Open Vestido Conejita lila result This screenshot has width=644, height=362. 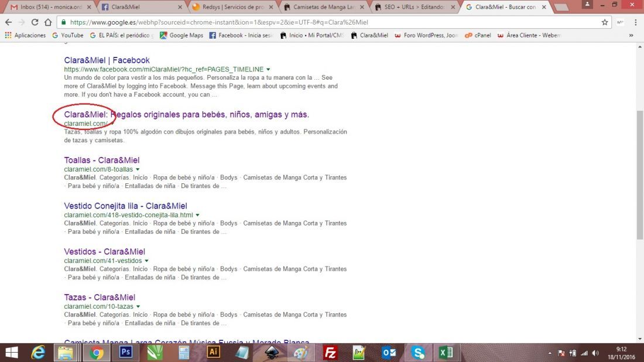[x=125, y=206]
